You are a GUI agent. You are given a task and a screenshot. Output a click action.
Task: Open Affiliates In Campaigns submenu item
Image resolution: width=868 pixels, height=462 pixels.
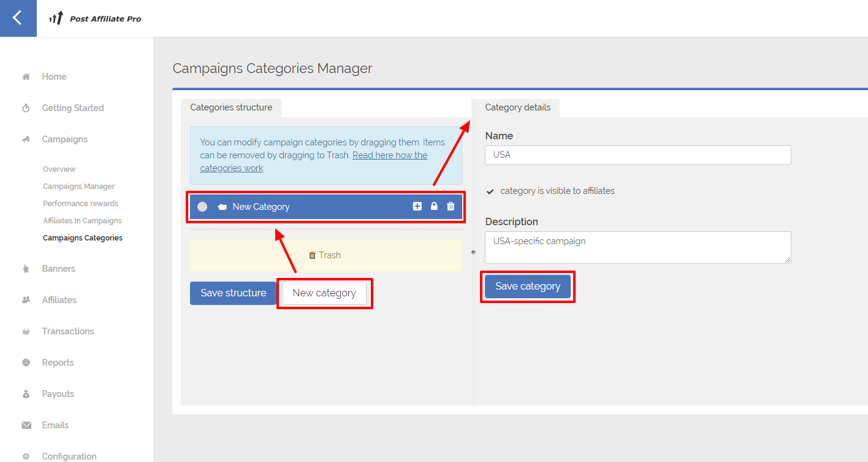tap(83, 221)
